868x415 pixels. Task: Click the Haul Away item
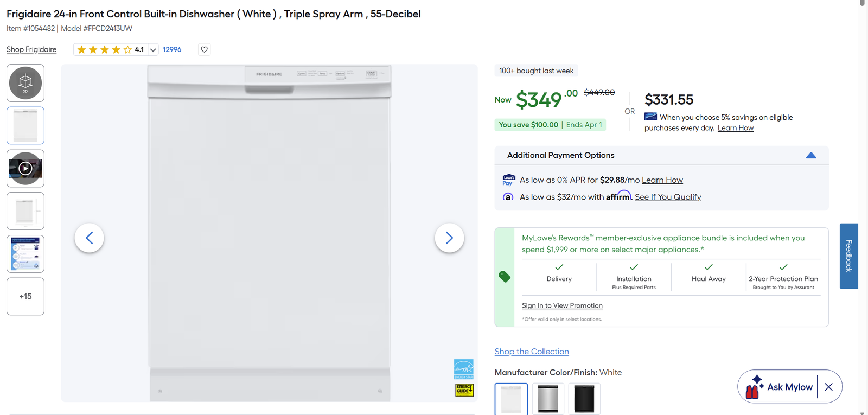coord(709,273)
